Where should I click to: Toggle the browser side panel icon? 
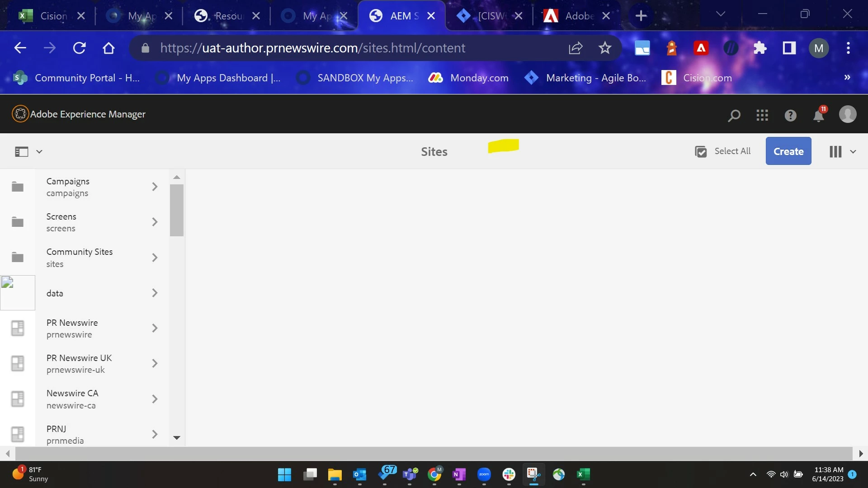[789, 48]
